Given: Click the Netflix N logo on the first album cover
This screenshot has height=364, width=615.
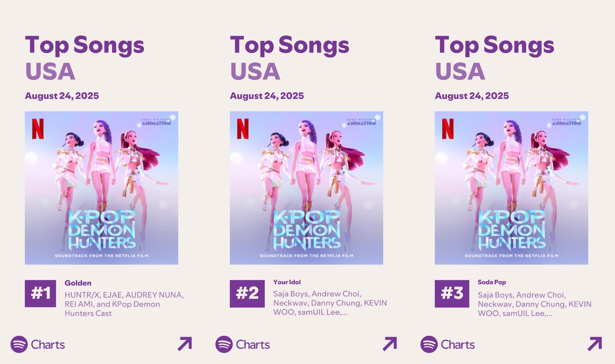Looking at the screenshot, I should pos(38,129).
